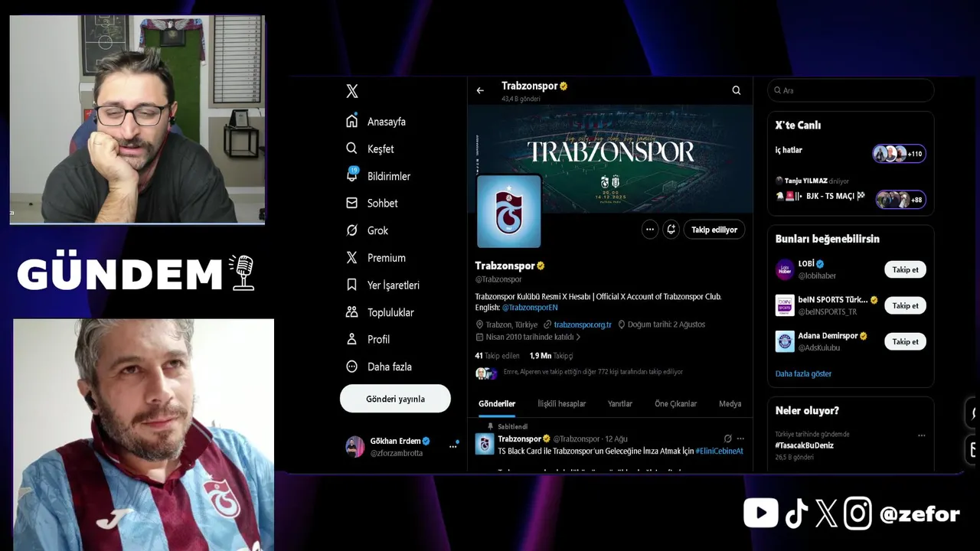Click the Topluluklar people icon

(x=351, y=312)
